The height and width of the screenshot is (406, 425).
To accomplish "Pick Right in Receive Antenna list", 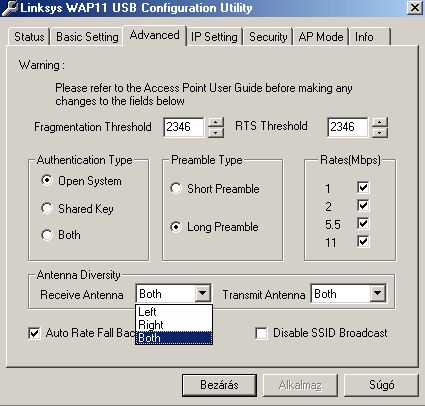I will [174, 325].
